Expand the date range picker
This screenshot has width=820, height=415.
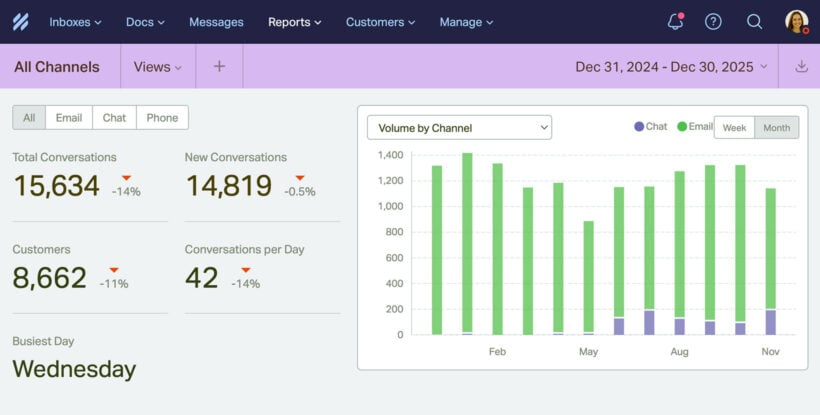point(671,67)
